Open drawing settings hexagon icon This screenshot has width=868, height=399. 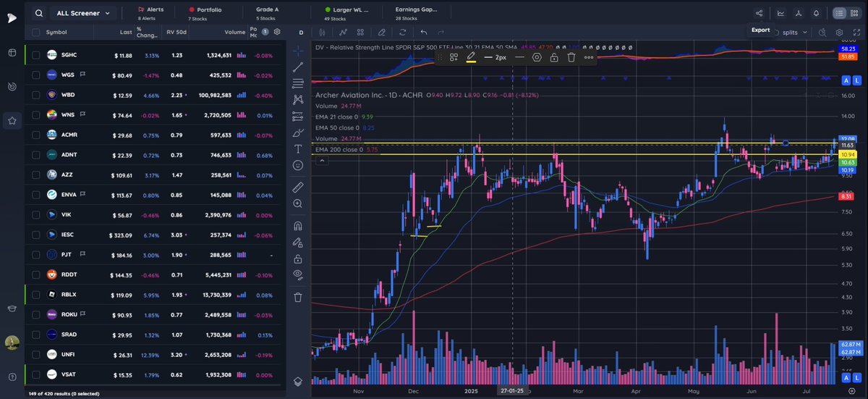click(537, 56)
